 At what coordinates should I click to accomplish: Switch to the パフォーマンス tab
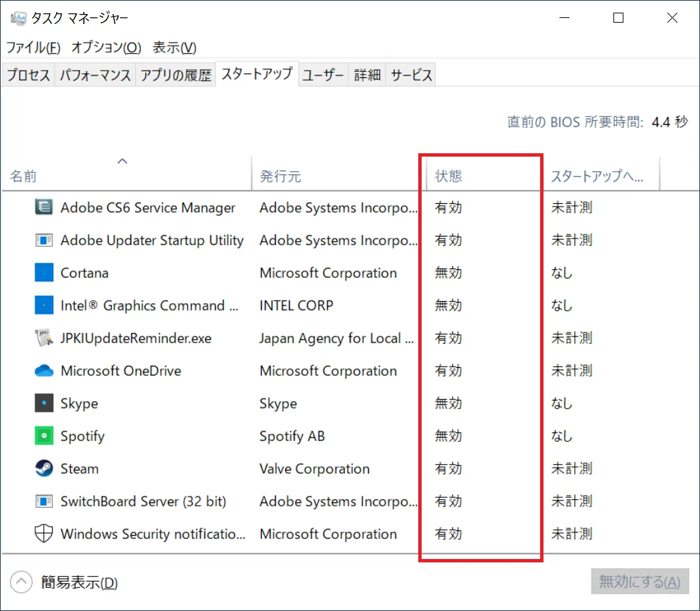95,75
